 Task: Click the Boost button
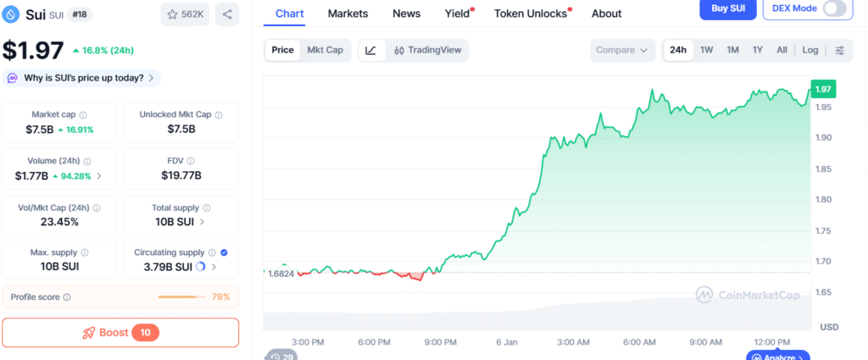(120, 332)
